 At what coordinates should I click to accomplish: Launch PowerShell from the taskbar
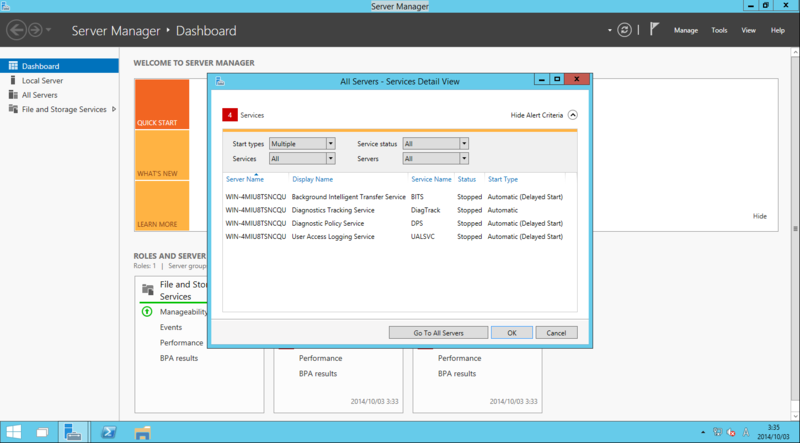coord(108,432)
